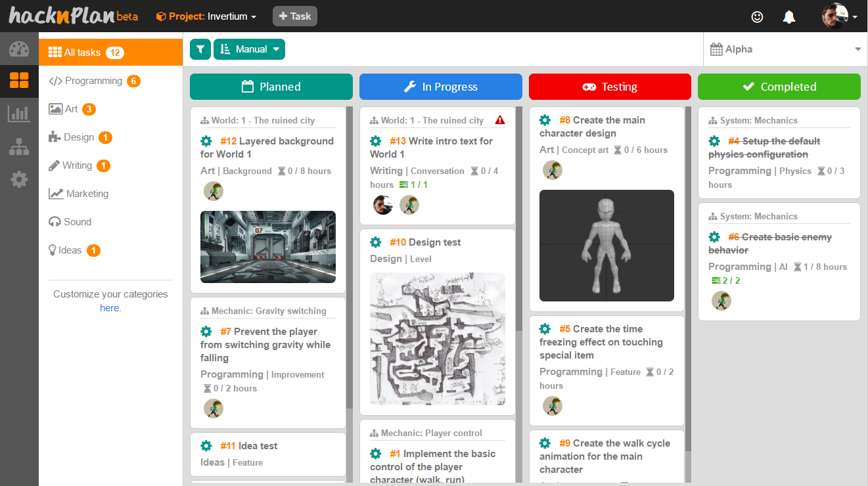Click the 'here' customize categories link
Viewport: 868px width, 486px height.
109,308
